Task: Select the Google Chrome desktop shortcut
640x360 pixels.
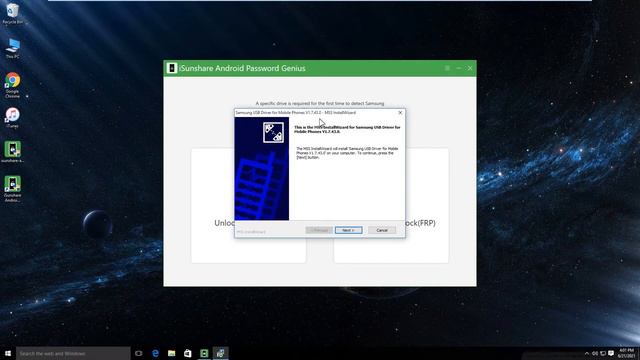Action: [x=12, y=85]
